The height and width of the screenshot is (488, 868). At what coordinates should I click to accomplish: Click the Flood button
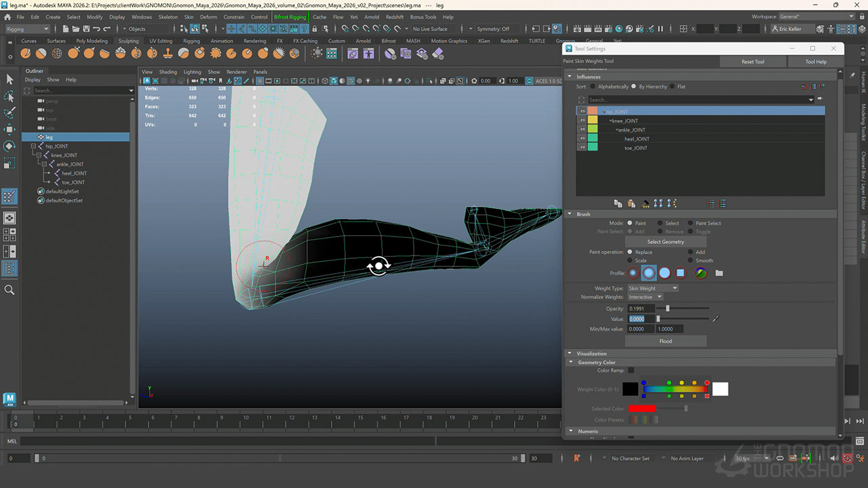665,341
